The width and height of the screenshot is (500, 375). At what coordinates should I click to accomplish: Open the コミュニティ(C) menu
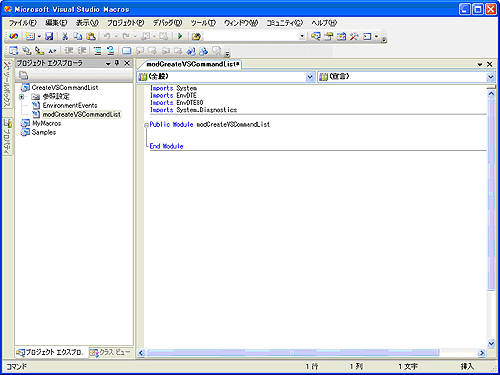pyautogui.click(x=284, y=23)
